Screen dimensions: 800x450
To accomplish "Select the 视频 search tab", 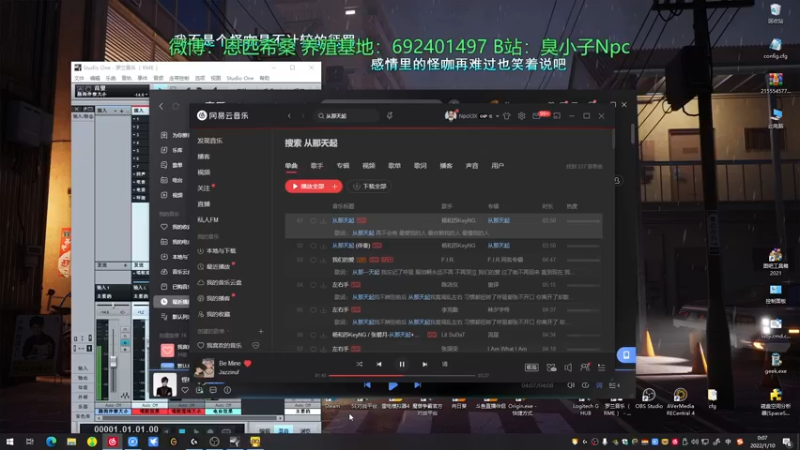I will [368, 166].
